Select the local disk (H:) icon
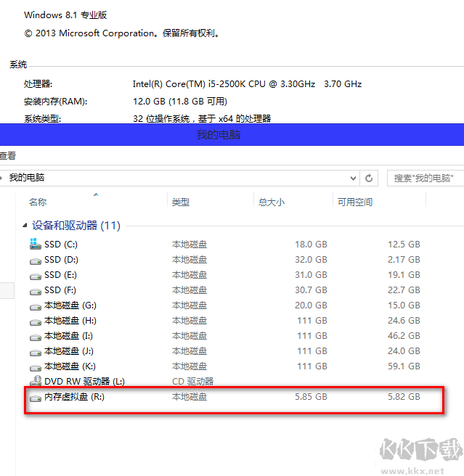The width and height of the screenshot is (464, 476). 35,321
